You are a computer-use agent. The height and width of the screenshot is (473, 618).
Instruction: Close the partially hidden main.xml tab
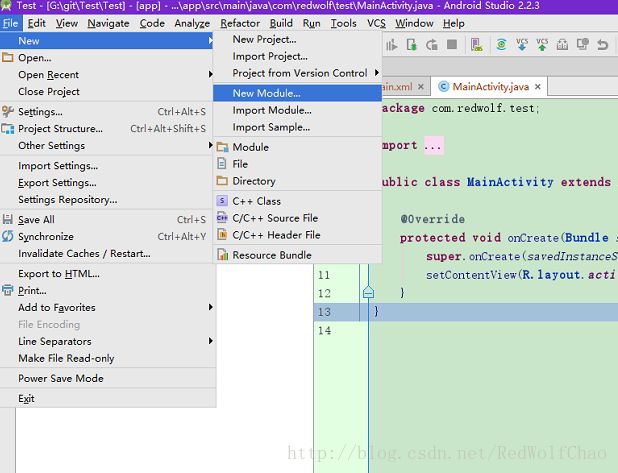pos(421,87)
